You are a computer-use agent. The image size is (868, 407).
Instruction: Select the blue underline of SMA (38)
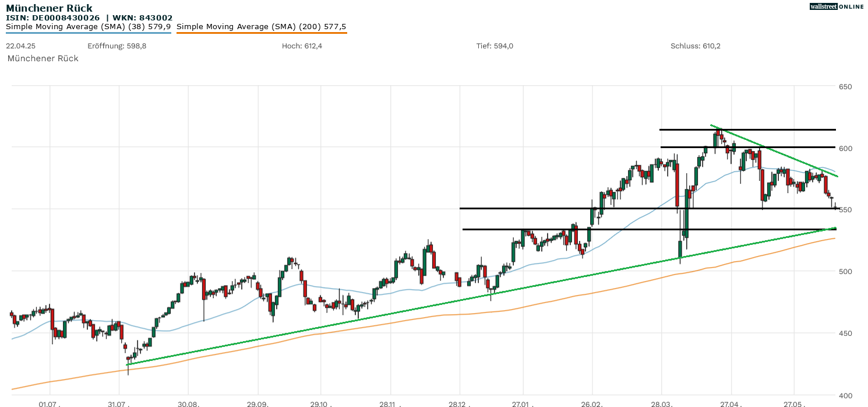[x=87, y=33]
